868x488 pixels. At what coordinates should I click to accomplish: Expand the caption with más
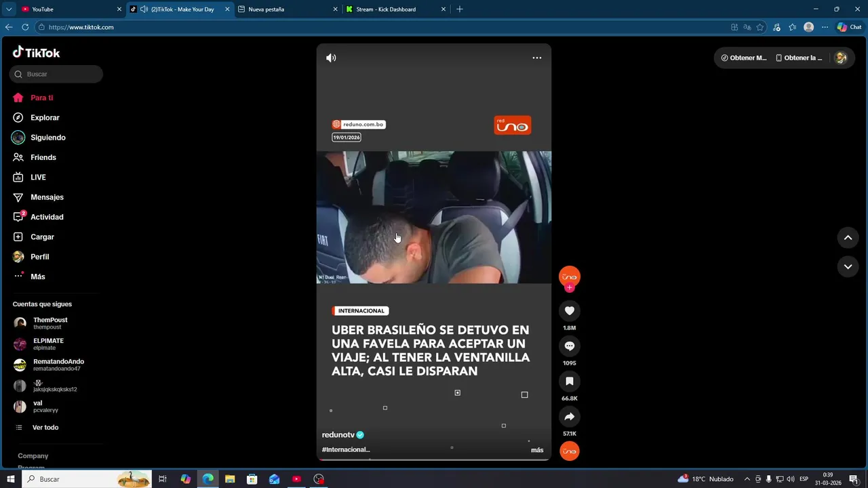[537, 450]
